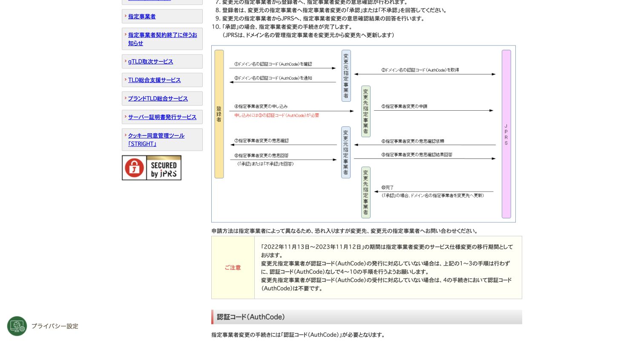Click the red 申し込みには③の認証コードが必要 note
This screenshot has height=341, width=644.
(x=276, y=115)
